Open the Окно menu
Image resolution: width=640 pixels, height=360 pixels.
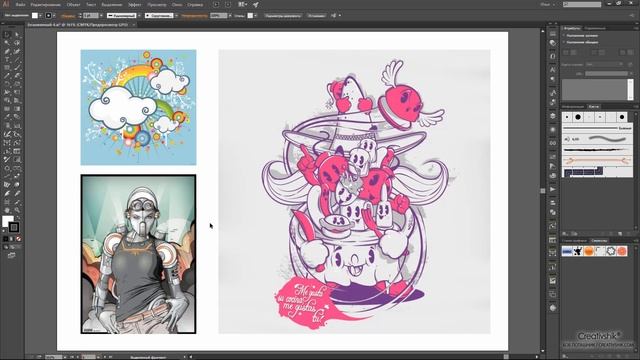pos(177,5)
